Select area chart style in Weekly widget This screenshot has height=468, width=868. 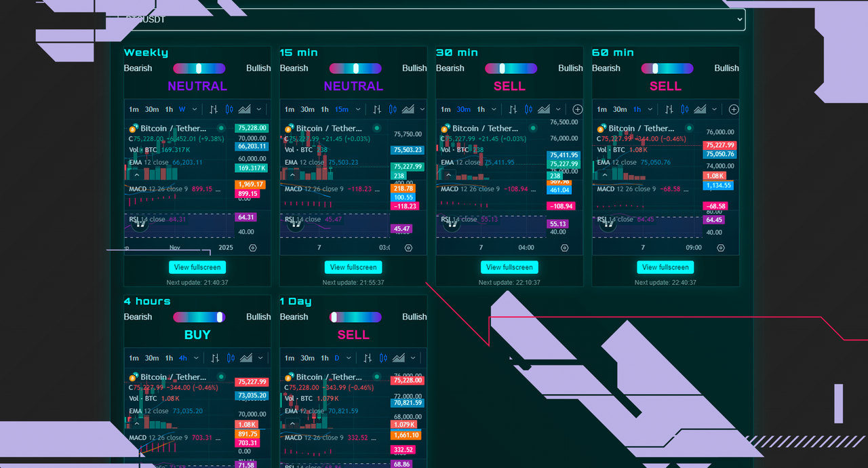245,109
